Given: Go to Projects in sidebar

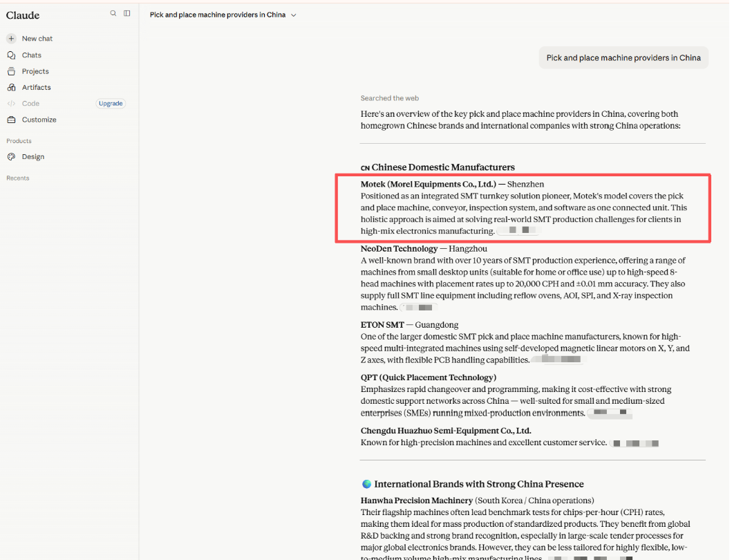Looking at the screenshot, I should pyautogui.click(x=35, y=71).
